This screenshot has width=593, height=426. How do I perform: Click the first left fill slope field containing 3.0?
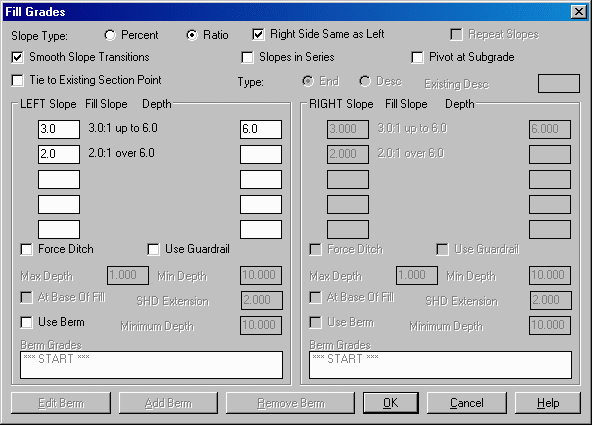[59, 129]
